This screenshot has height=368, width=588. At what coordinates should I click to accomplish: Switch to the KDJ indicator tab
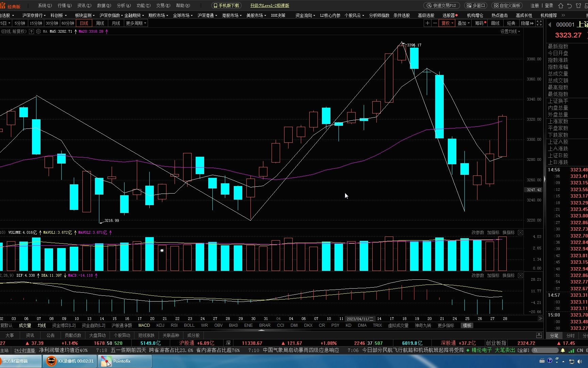tap(160, 325)
